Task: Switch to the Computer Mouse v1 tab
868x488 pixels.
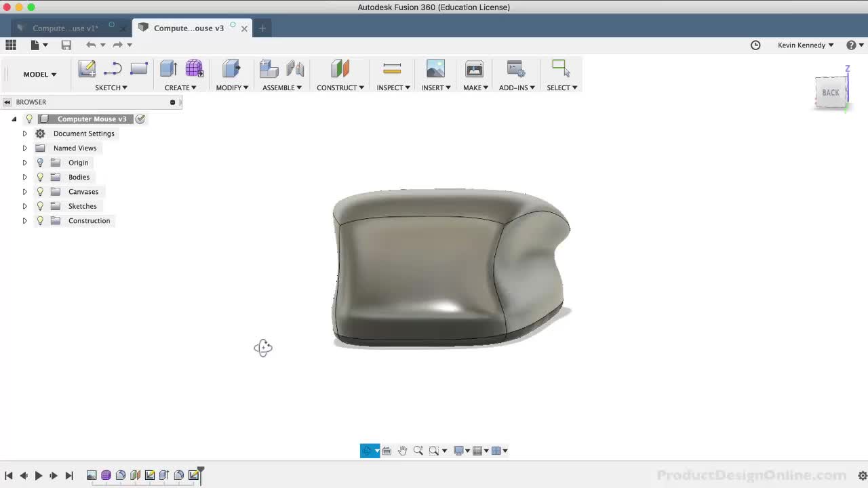Action: [65, 28]
